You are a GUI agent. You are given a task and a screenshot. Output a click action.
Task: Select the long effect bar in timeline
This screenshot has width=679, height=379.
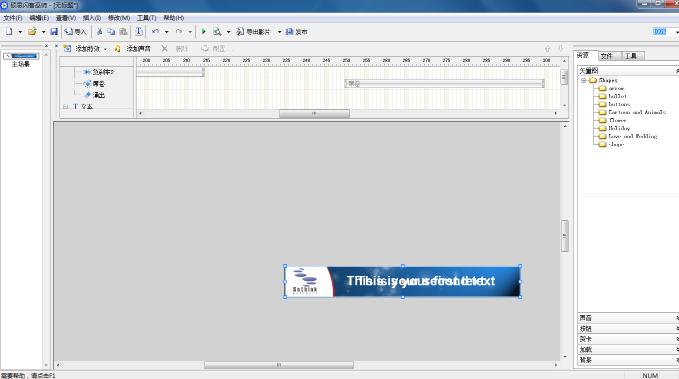click(444, 83)
